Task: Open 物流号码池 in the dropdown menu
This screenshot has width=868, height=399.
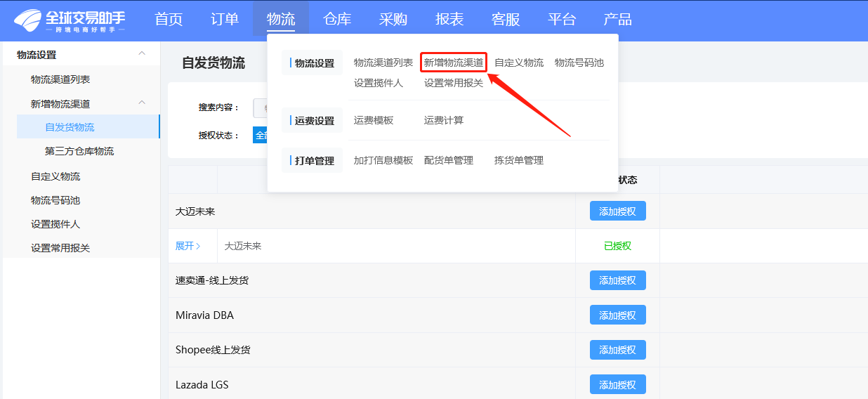Action: tap(579, 63)
